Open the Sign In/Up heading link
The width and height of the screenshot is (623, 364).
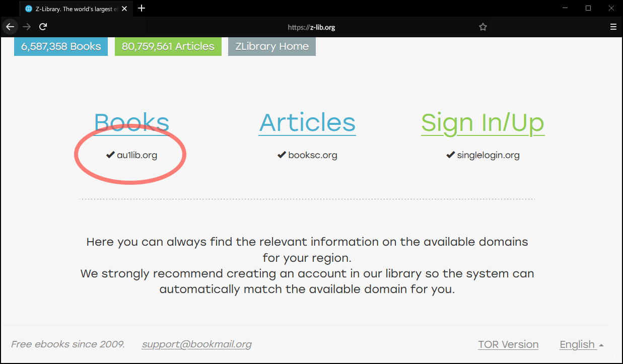point(482,123)
